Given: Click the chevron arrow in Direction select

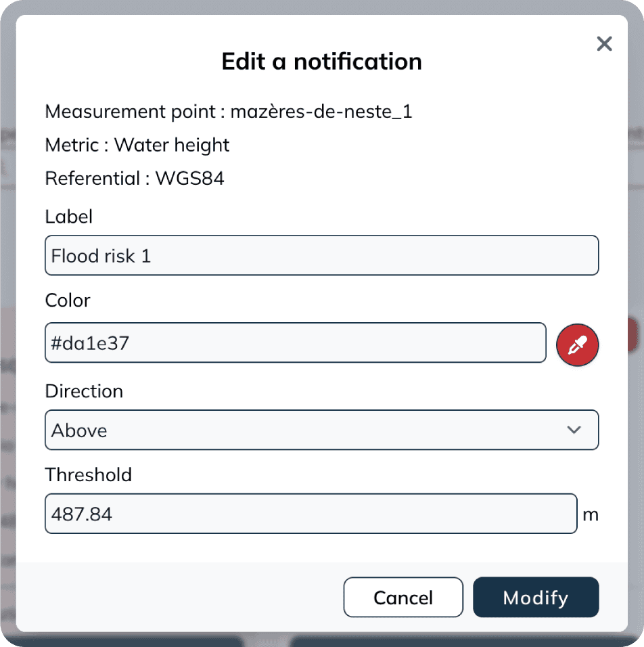Looking at the screenshot, I should pyautogui.click(x=574, y=430).
